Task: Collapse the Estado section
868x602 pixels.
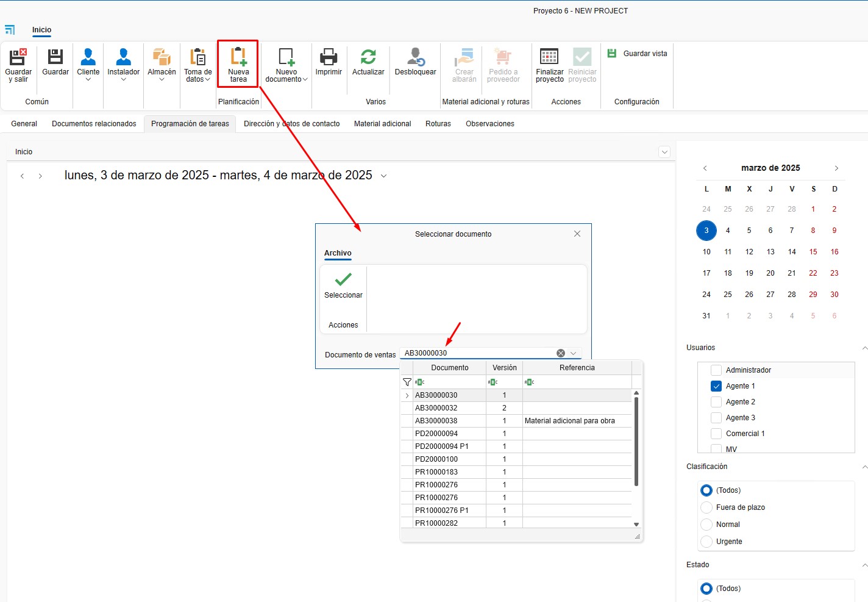Action: [864, 565]
